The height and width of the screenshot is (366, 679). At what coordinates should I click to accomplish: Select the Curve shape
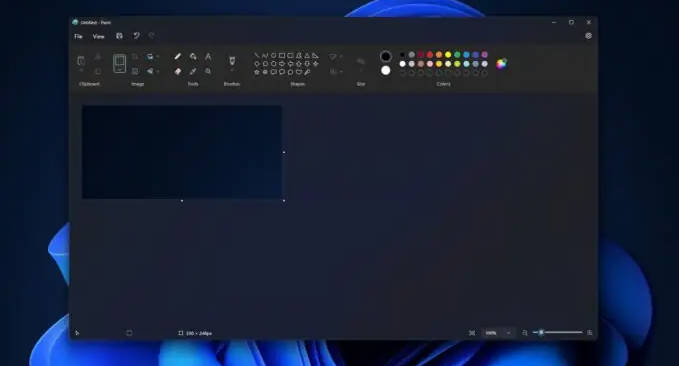click(x=265, y=55)
